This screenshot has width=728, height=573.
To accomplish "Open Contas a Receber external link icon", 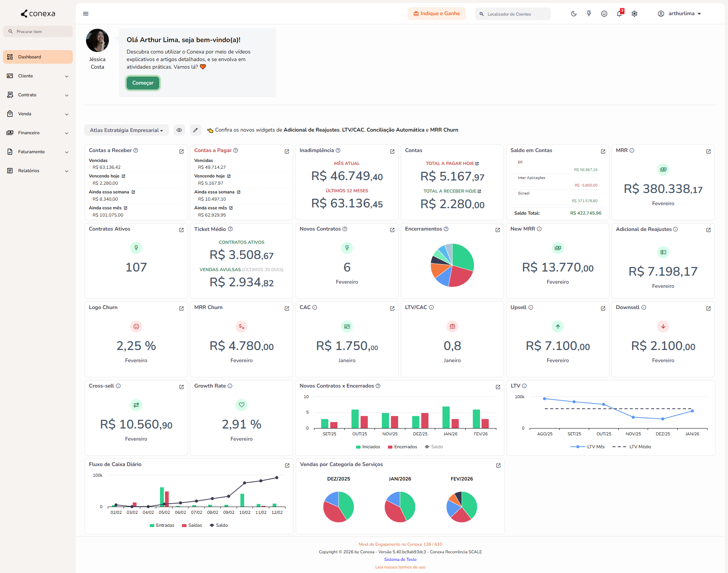I will (x=181, y=151).
